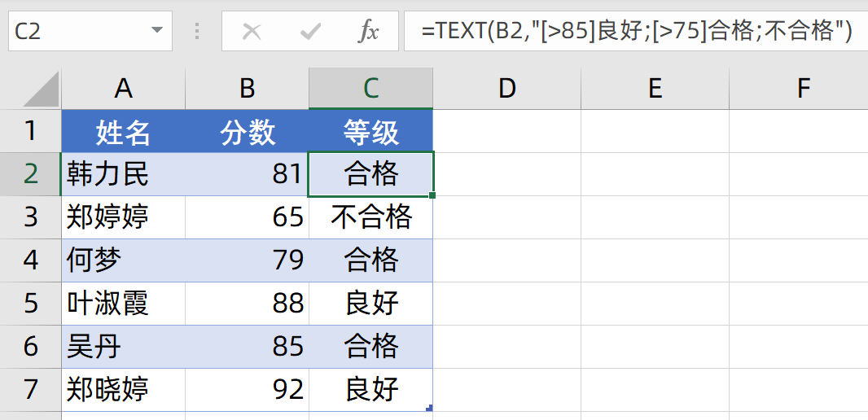
Task: Click header cell 分数
Action: click(x=247, y=130)
